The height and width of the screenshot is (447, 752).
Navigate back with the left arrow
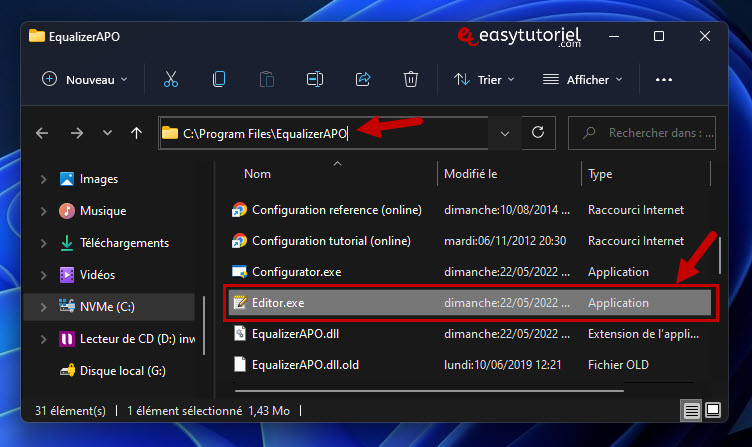[42, 133]
